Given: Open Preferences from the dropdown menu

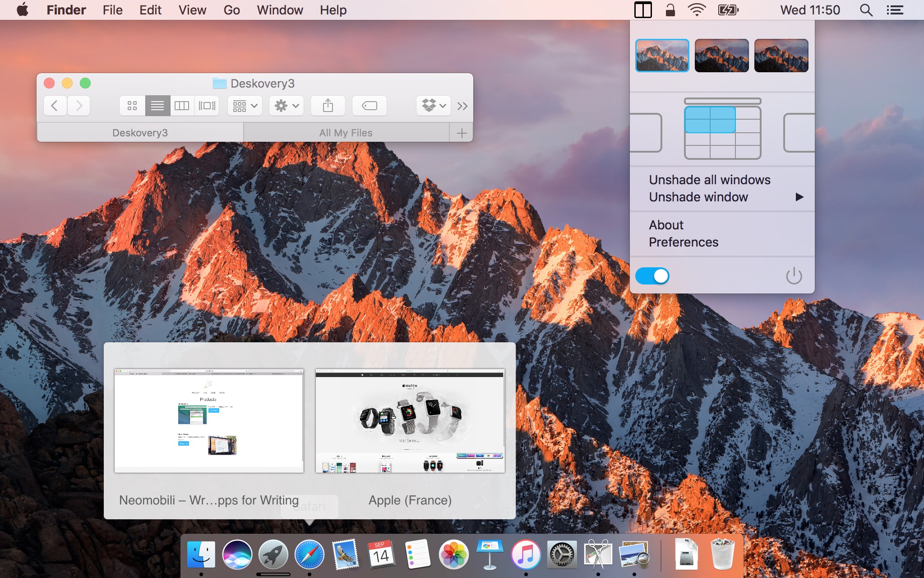Looking at the screenshot, I should click(x=683, y=242).
